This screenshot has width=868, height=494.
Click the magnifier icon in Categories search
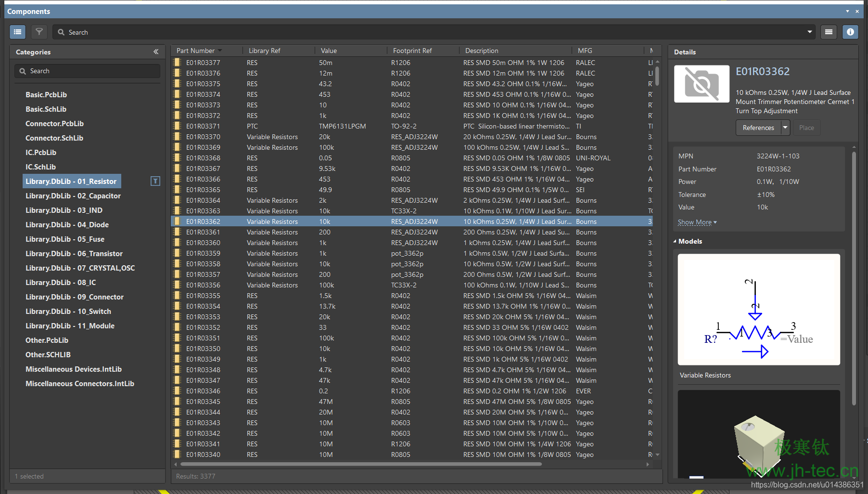tap(23, 71)
